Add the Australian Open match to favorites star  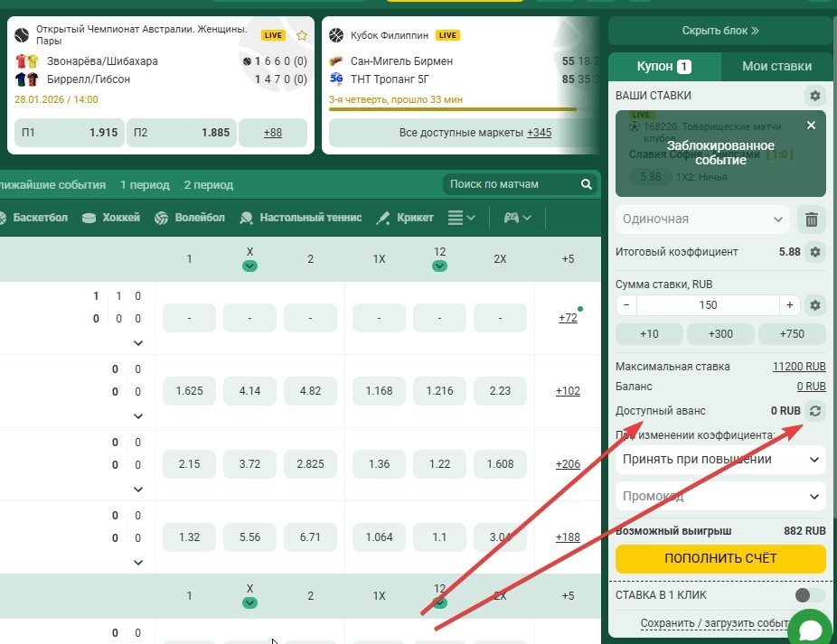tap(302, 35)
